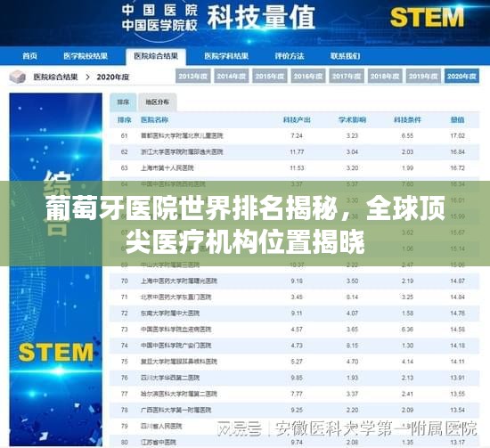Open the 医学院校结果 navigation tab
The image size is (490, 448).
86,56
